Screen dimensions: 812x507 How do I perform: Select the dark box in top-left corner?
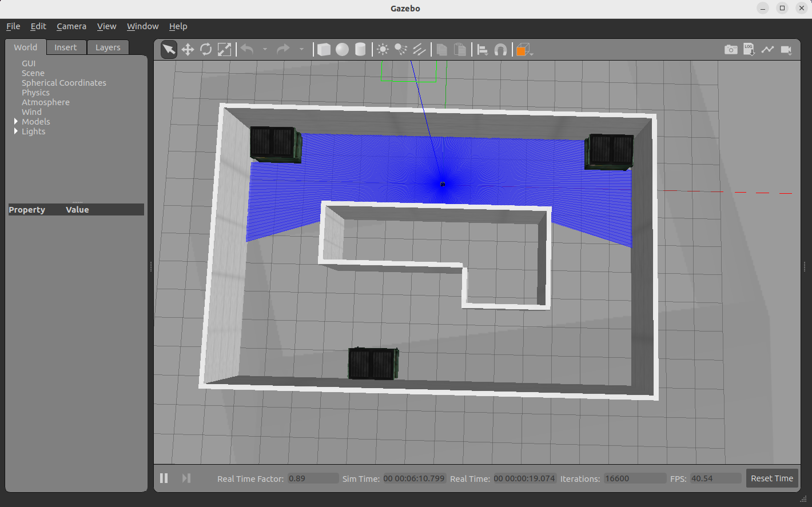coord(276,145)
